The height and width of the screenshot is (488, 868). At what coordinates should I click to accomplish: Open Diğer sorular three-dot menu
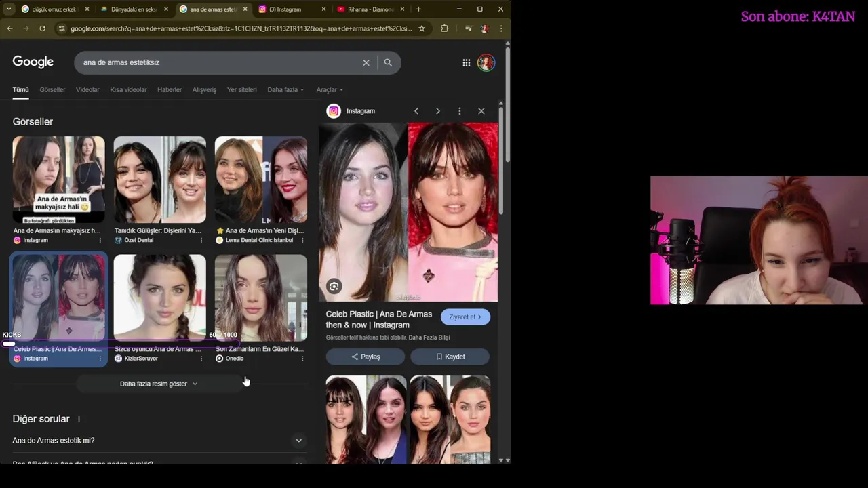(79, 419)
